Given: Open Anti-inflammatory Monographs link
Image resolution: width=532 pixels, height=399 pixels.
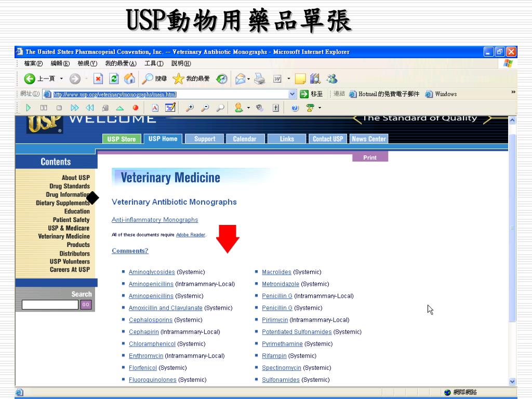Looking at the screenshot, I should click(155, 220).
